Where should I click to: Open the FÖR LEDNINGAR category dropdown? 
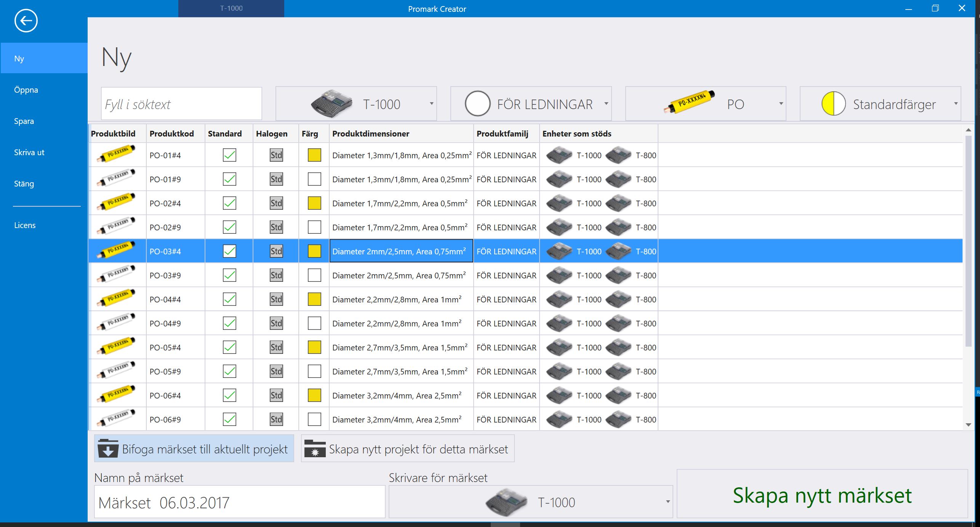531,104
